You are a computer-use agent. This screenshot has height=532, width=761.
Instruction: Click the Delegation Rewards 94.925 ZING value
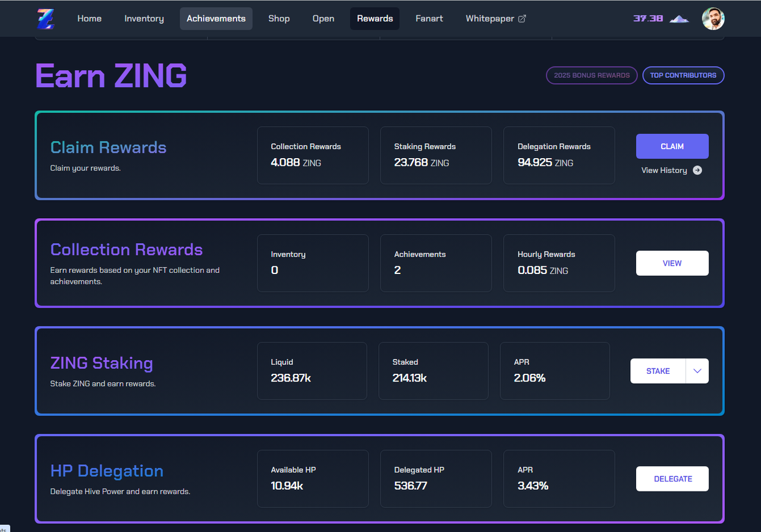(545, 162)
